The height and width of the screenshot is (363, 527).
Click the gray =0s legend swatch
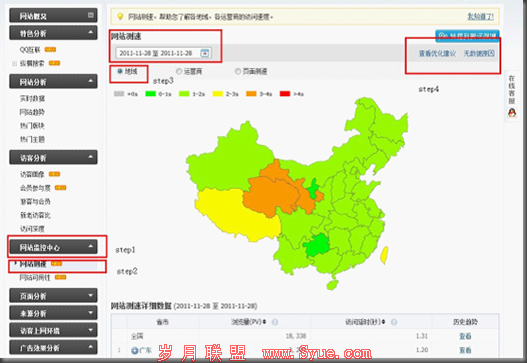point(119,94)
